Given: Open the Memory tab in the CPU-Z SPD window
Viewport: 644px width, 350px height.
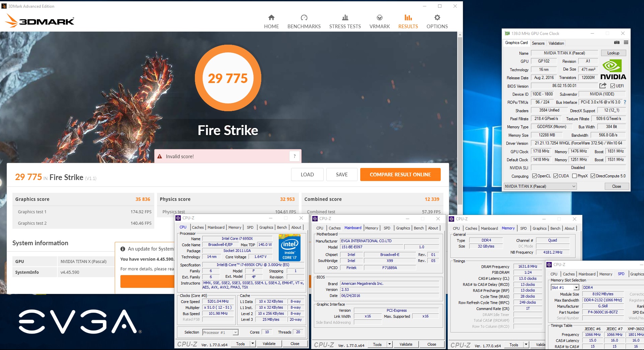Looking at the screenshot, I should click(605, 274).
